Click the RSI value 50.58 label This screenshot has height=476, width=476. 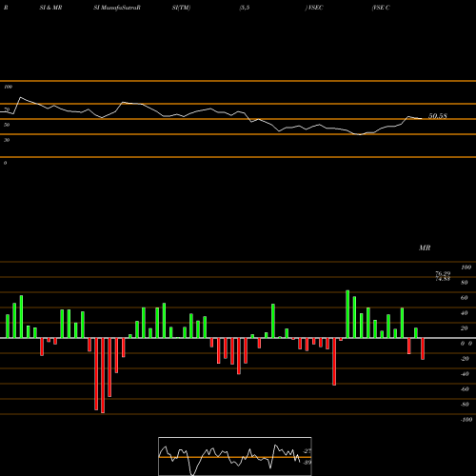(438, 116)
